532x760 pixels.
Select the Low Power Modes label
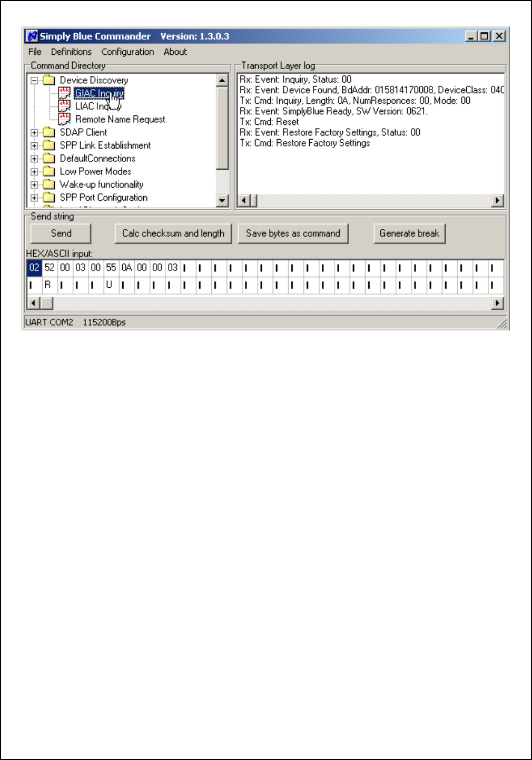tap(95, 171)
